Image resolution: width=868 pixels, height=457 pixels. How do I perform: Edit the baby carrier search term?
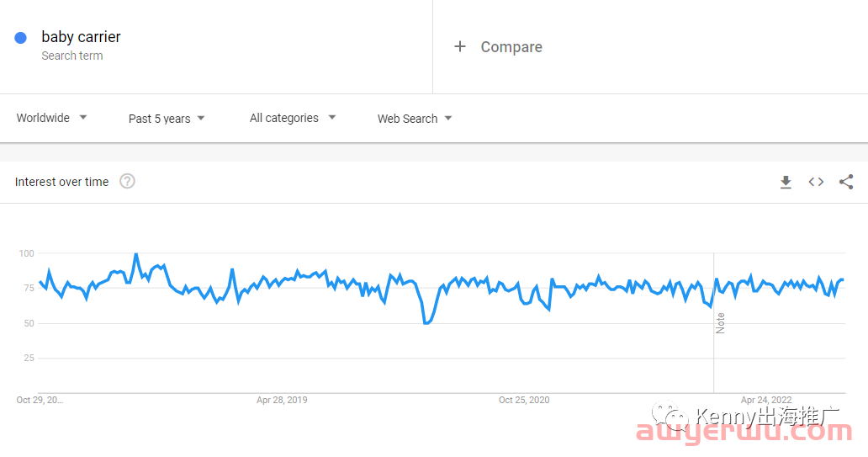pyautogui.click(x=81, y=36)
